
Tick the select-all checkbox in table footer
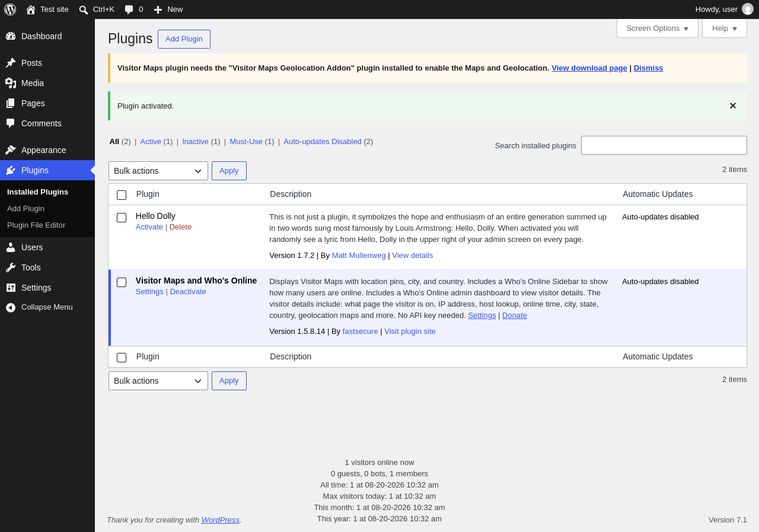122,358
